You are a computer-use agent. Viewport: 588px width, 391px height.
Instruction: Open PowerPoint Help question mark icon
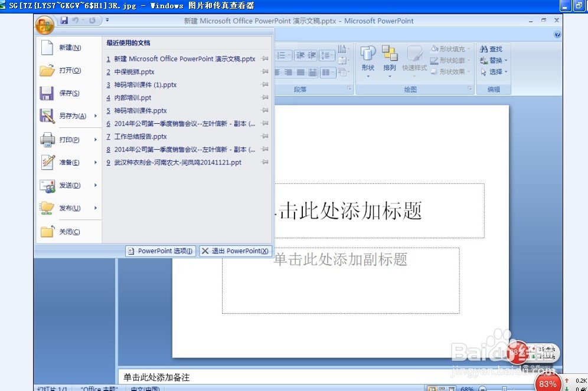557,34
